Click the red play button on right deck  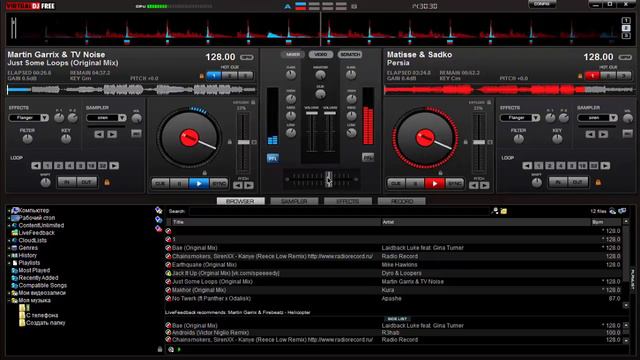pos(434,184)
